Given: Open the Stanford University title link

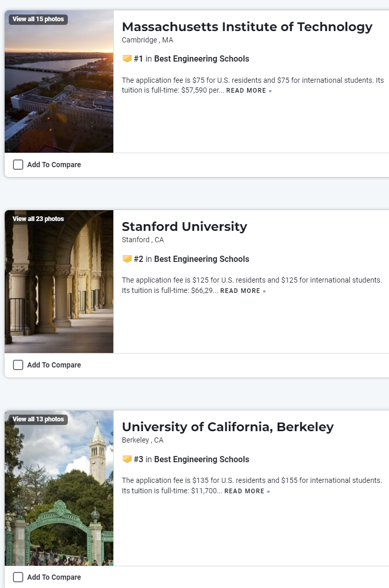Looking at the screenshot, I should click(x=184, y=227).
